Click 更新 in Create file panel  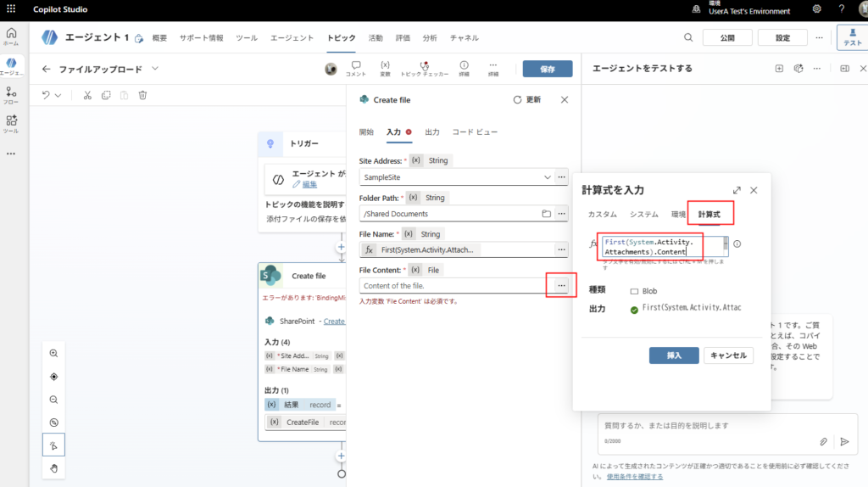click(527, 100)
